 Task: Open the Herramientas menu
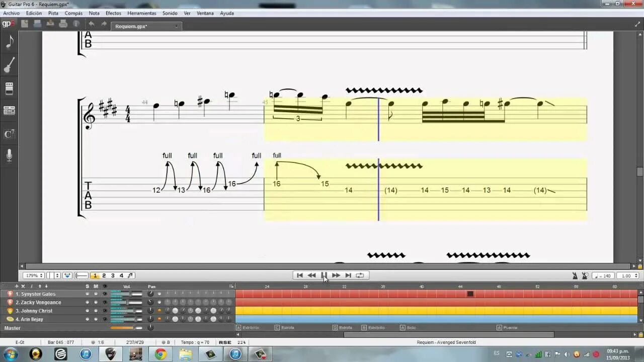142,13
